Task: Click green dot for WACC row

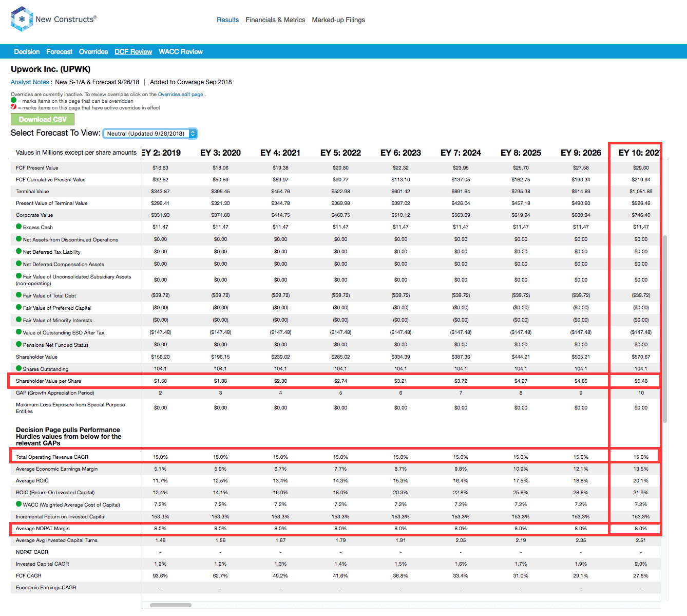Action: click(x=18, y=504)
